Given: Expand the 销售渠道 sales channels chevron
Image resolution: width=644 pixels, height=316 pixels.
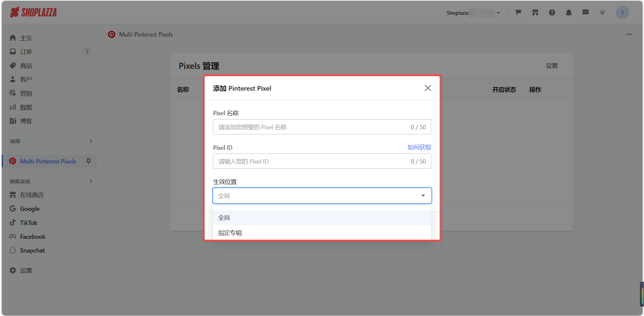Looking at the screenshot, I should pos(91,181).
